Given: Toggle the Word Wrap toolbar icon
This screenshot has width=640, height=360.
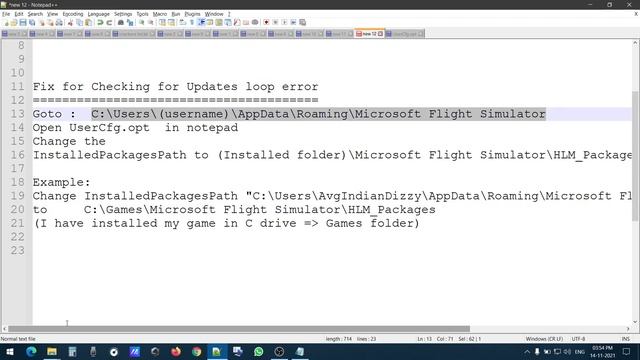Looking at the screenshot, I should 182,22.
